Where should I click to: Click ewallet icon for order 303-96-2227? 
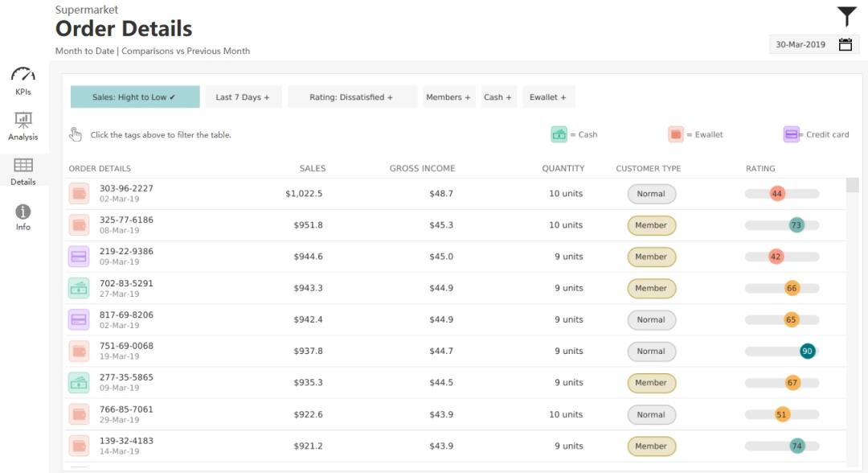point(79,194)
